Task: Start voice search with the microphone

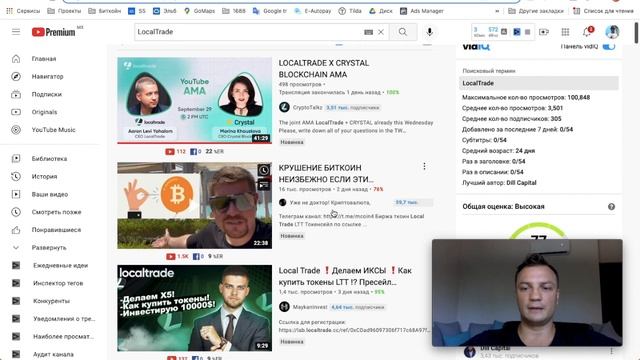Action: [x=429, y=32]
